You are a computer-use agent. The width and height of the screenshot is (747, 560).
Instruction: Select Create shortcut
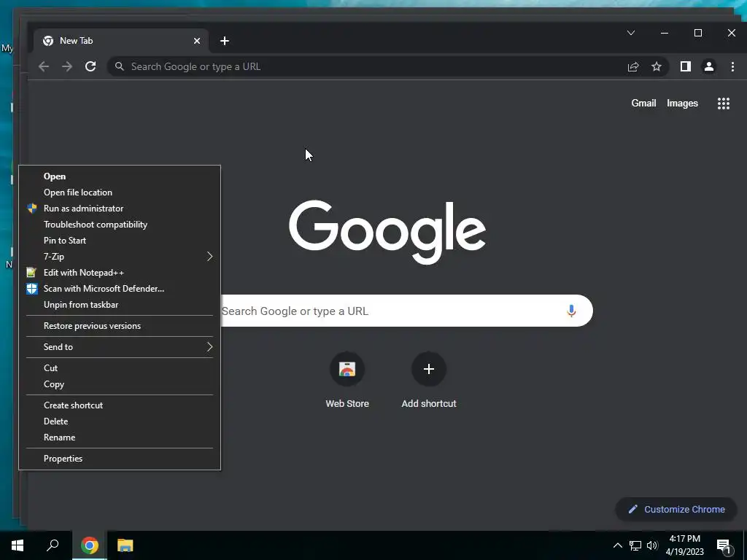tap(120, 405)
